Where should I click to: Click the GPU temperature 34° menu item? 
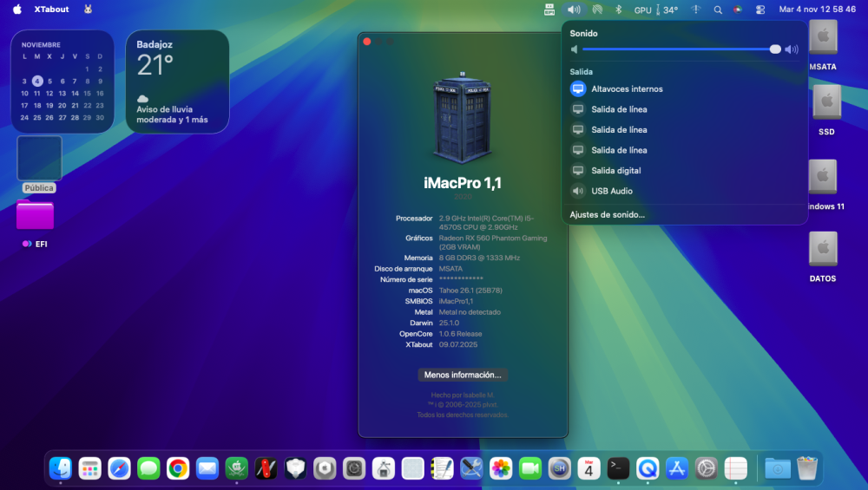(x=656, y=10)
